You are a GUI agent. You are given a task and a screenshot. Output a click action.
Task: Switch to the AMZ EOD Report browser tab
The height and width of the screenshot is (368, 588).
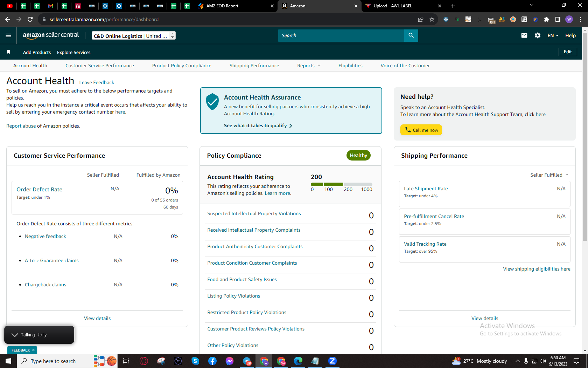pyautogui.click(x=236, y=6)
